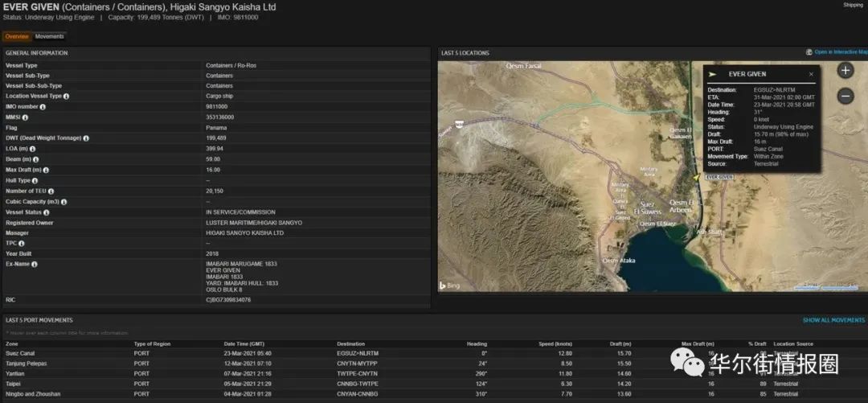Click Zone column header in movements table
The image size is (868, 403).
coord(11,344)
